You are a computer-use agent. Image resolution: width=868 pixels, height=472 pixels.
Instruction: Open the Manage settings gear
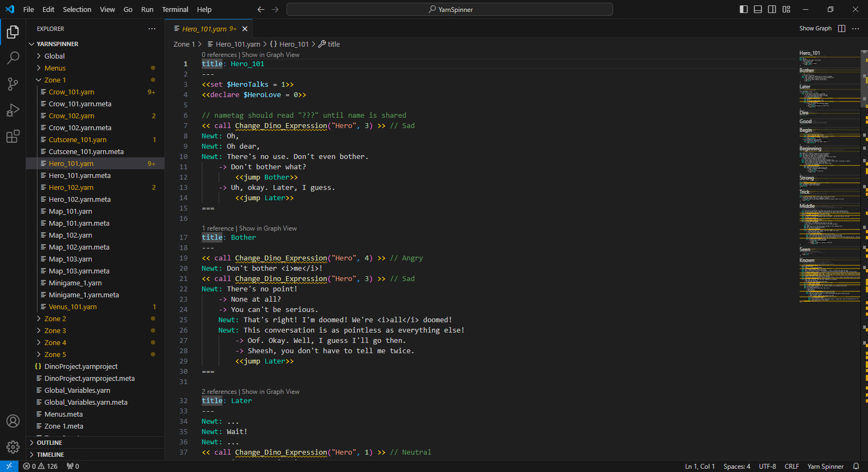pyautogui.click(x=13, y=447)
